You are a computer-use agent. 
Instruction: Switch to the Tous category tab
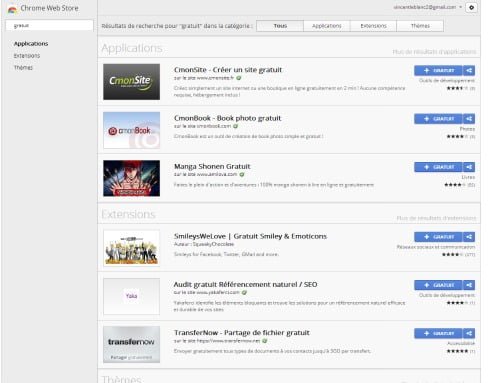[x=280, y=26]
